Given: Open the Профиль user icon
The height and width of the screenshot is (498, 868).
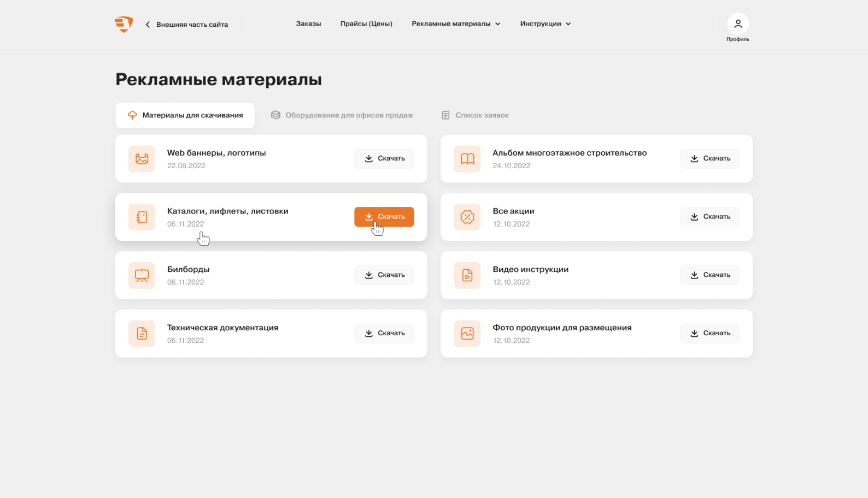Looking at the screenshot, I should coord(737,24).
